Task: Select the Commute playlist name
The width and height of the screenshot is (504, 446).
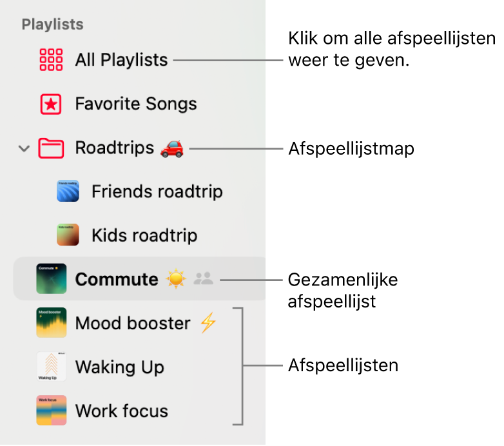Action: tap(117, 279)
